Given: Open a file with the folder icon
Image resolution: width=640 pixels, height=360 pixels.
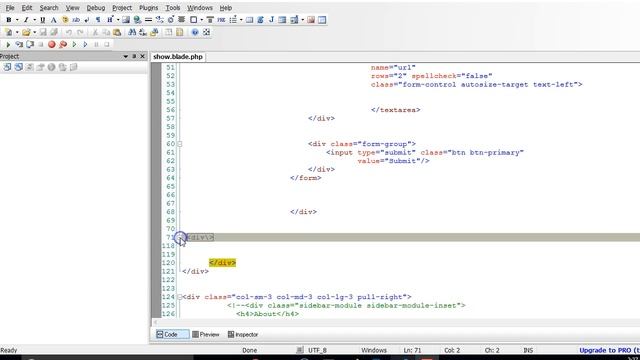Looking at the screenshot, I should (26, 32).
